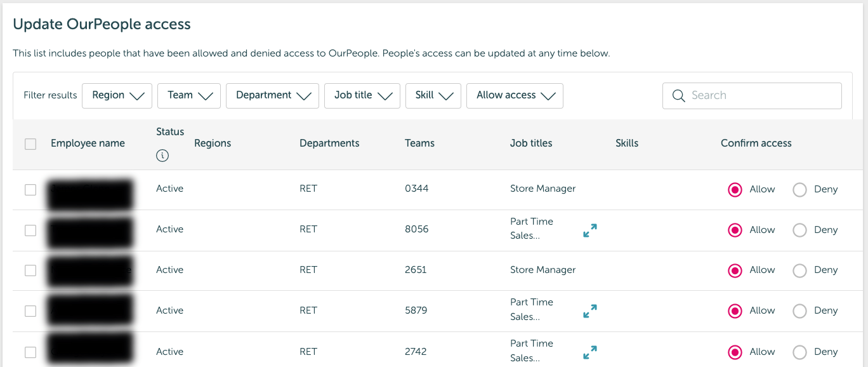This screenshot has width=868, height=367.
Task: Select Deny for team 5879 row
Action: [x=800, y=311]
